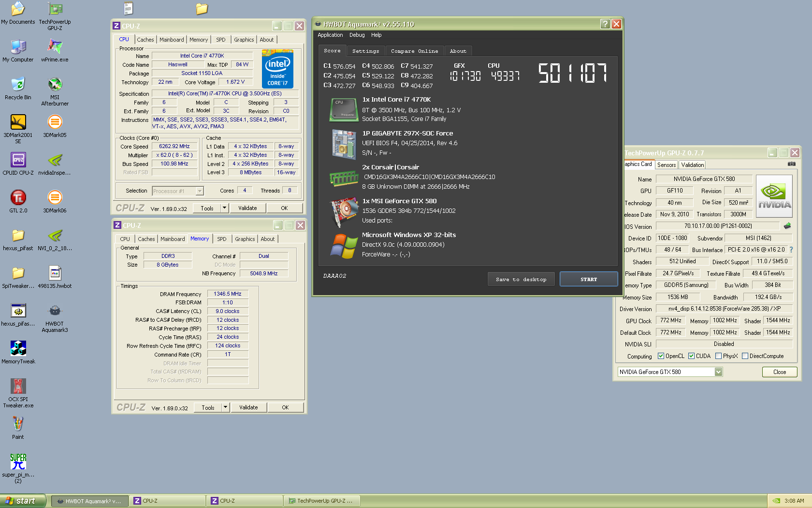Open TechPowerUp GPU-Z desktop icon
812x508 pixels.
click(55, 15)
